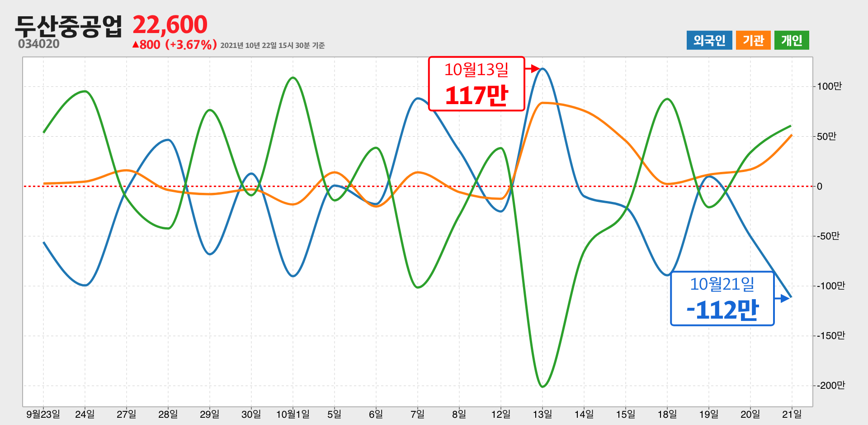Click the x-axis label 29일
Image resolution: width=868 pixels, height=425 pixels.
pos(210,414)
